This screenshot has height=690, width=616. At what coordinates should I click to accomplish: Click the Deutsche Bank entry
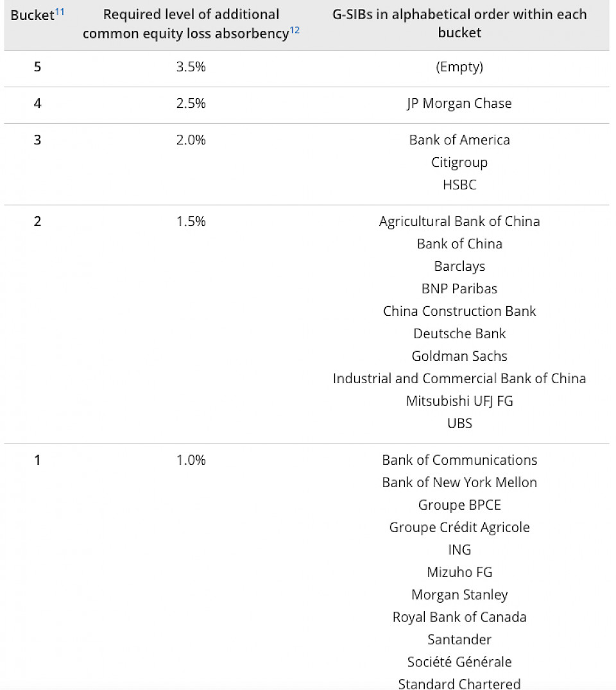pos(459,334)
